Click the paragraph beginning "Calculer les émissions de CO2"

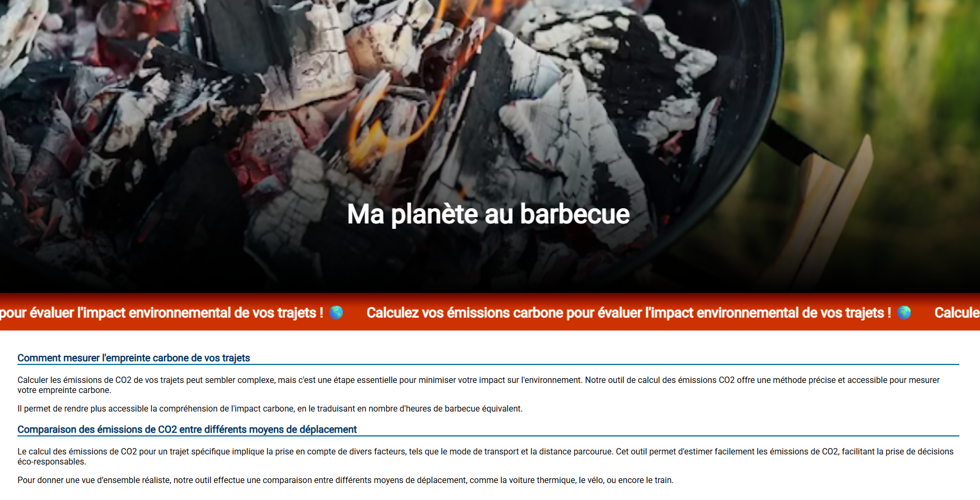(478, 385)
